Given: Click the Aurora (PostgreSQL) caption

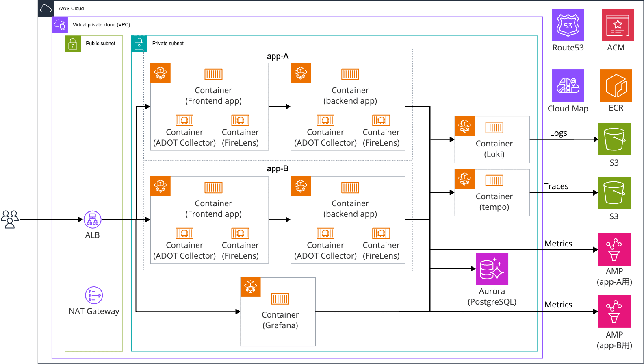Looking at the screenshot, I should [x=492, y=296].
